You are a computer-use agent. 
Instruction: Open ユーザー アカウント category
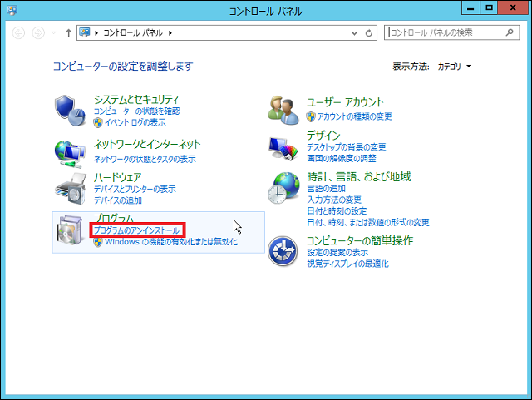pyautogui.click(x=345, y=101)
